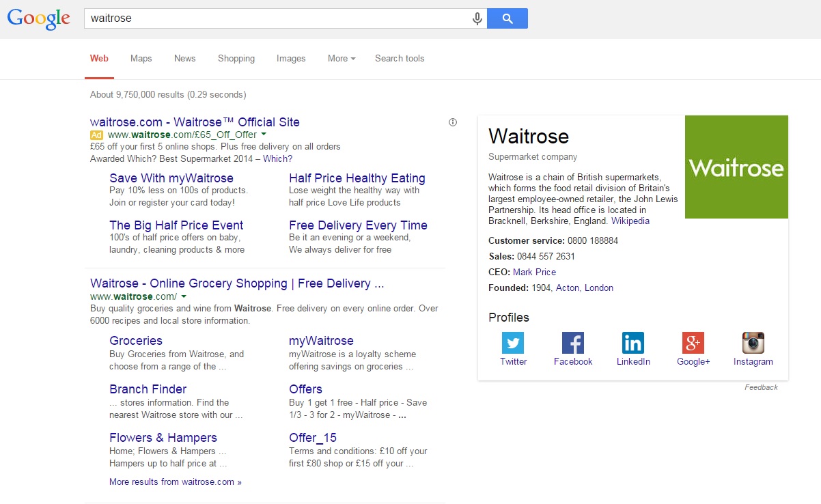Click the Branch Finder sitelink
The image size is (821, 504).
148,389
